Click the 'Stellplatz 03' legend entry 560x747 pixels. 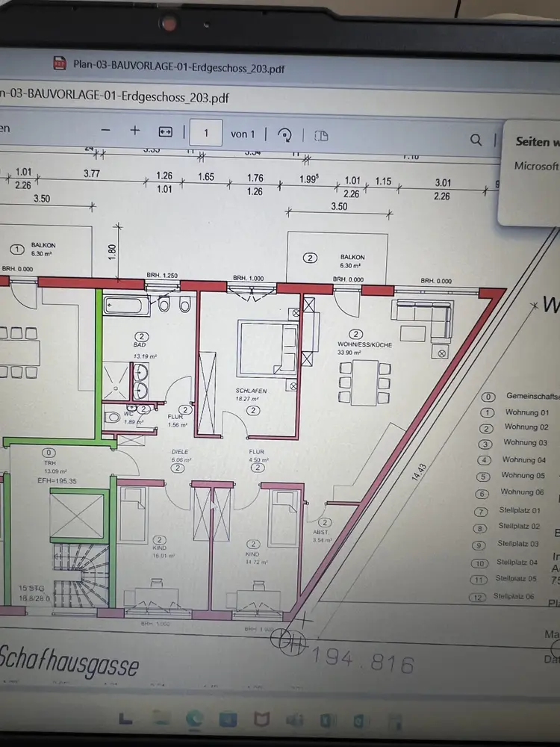(518, 544)
